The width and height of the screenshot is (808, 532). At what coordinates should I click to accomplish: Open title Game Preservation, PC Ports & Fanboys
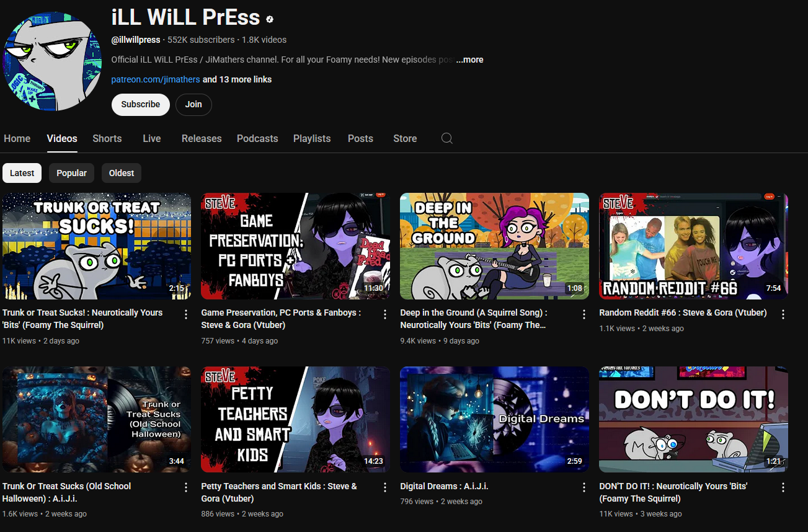click(281, 319)
